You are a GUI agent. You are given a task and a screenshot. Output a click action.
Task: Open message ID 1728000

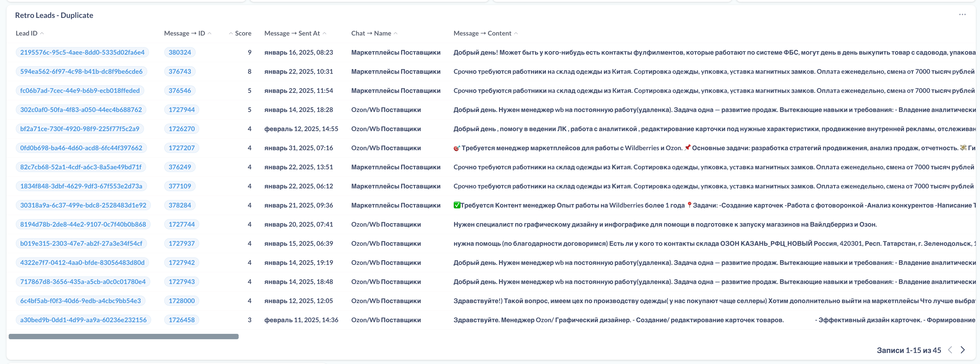(x=182, y=300)
